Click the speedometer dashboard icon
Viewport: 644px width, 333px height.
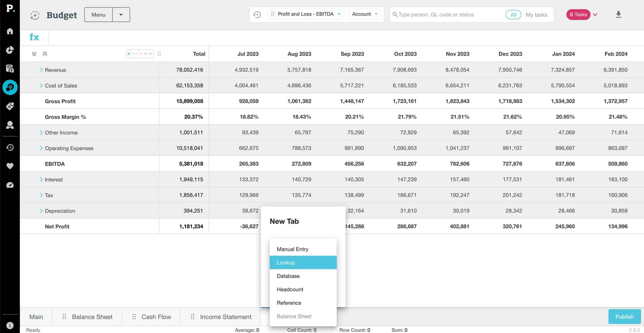pos(10,185)
